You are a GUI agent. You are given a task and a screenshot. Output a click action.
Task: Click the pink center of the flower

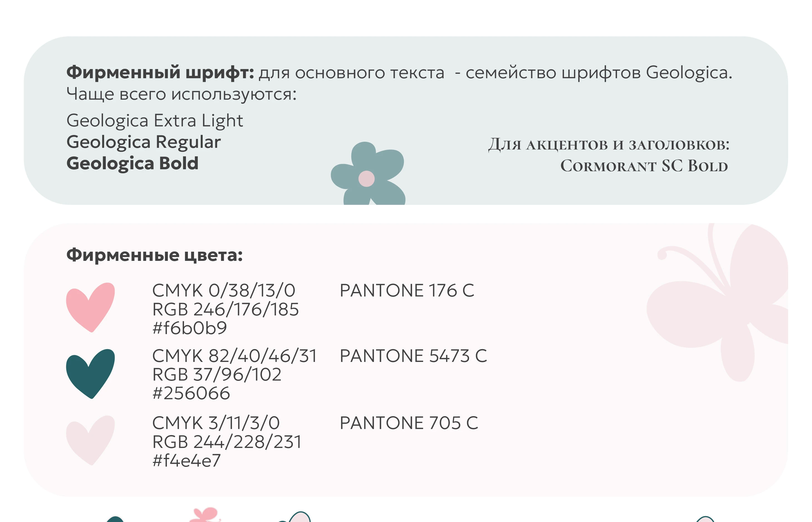pyautogui.click(x=366, y=179)
